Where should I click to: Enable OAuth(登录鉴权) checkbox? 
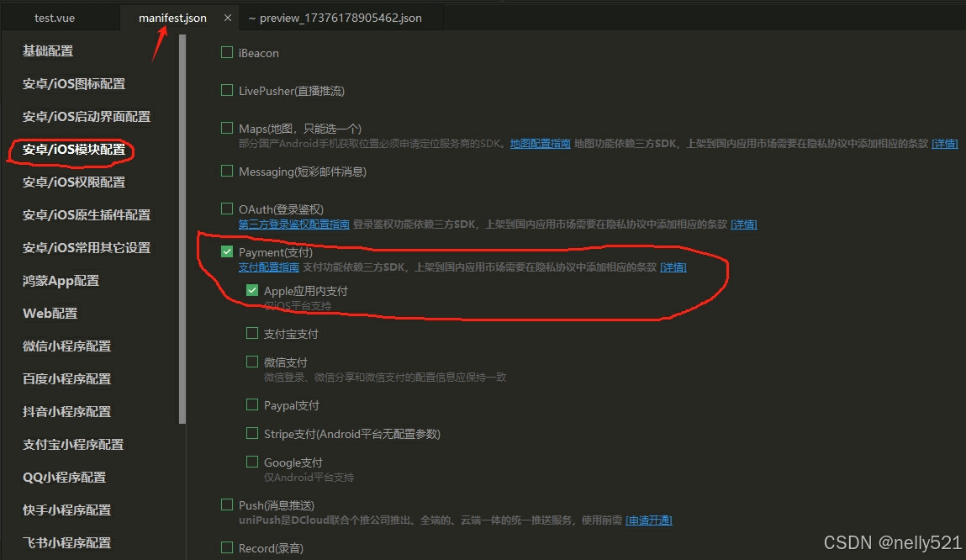pyautogui.click(x=227, y=209)
